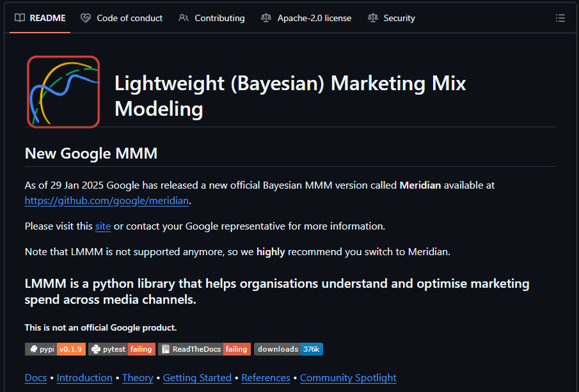Click the README book icon
This screenshot has height=392, width=579.
(20, 18)
